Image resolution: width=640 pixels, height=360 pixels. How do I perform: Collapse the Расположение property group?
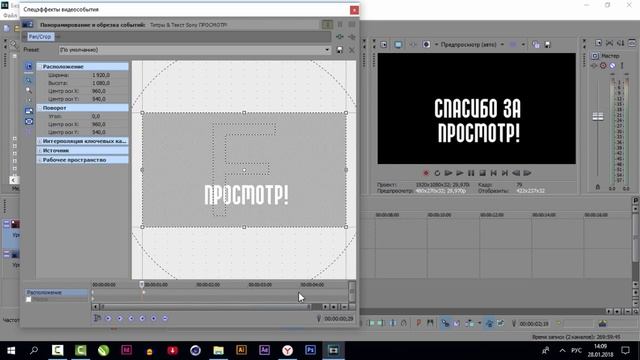click(x=40, y=67)
